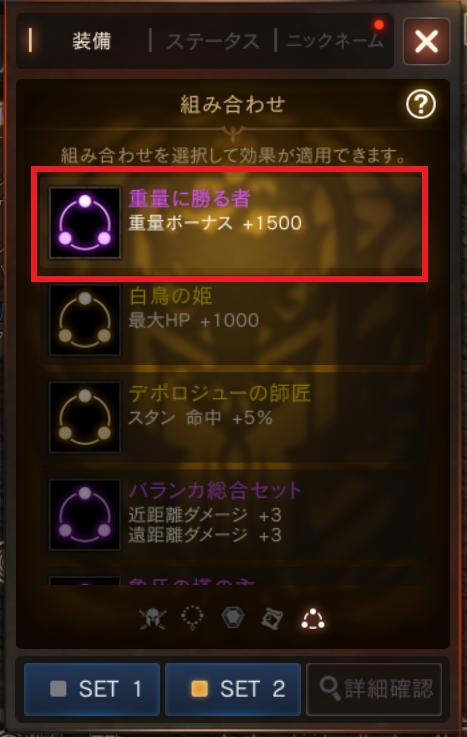Select the 白鳥の姫 最大HP +1000 entry

pos(233,320)
